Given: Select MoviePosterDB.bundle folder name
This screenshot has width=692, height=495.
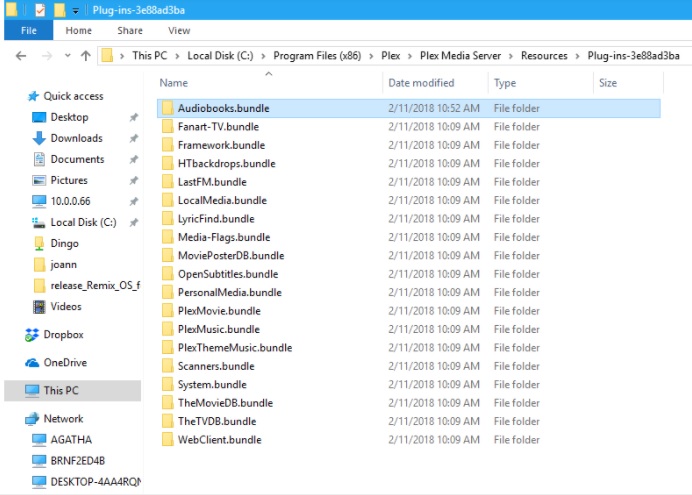Looking at the screenshot, I should [x=231, y=256].
